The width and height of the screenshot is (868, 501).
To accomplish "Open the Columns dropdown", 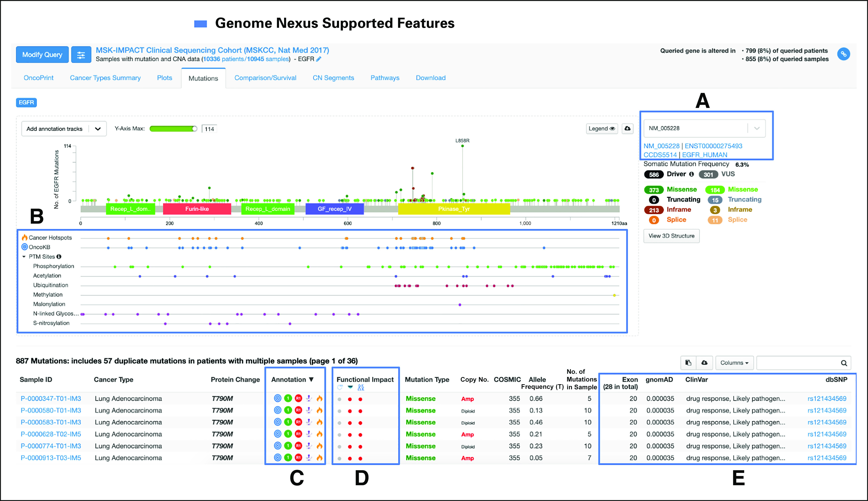I will 734,363.
